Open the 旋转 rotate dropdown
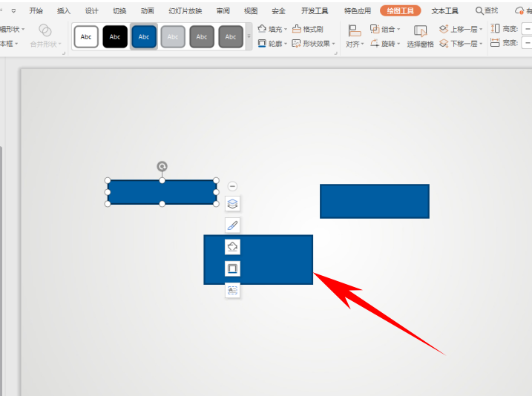 pos(385,44)
